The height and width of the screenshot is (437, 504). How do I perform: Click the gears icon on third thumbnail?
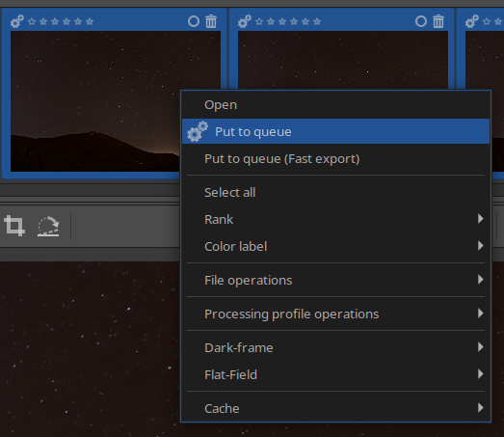click(472, 21)
